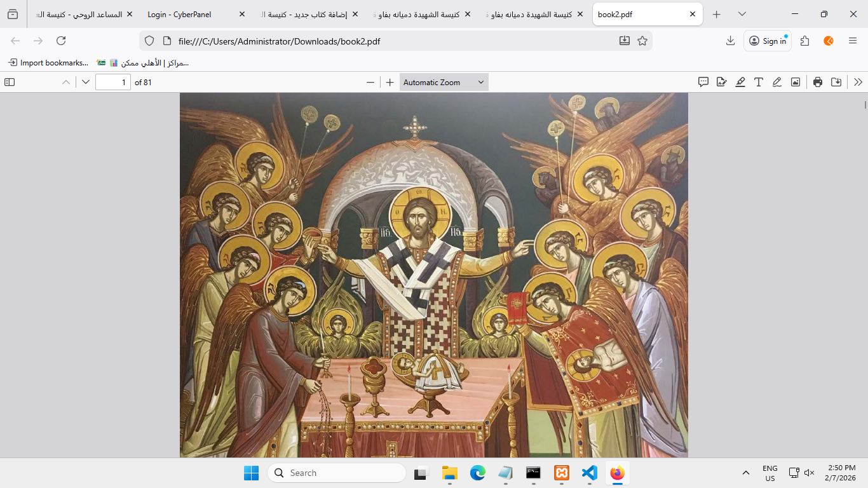Open Firefox application hamburger menu

(x=853, y=41)
